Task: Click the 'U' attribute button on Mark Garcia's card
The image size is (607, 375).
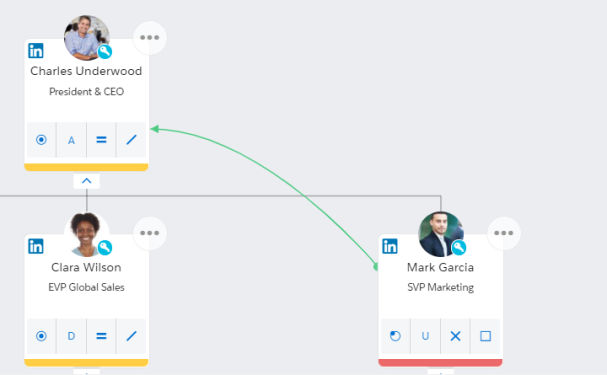Action: click(425, 336)
